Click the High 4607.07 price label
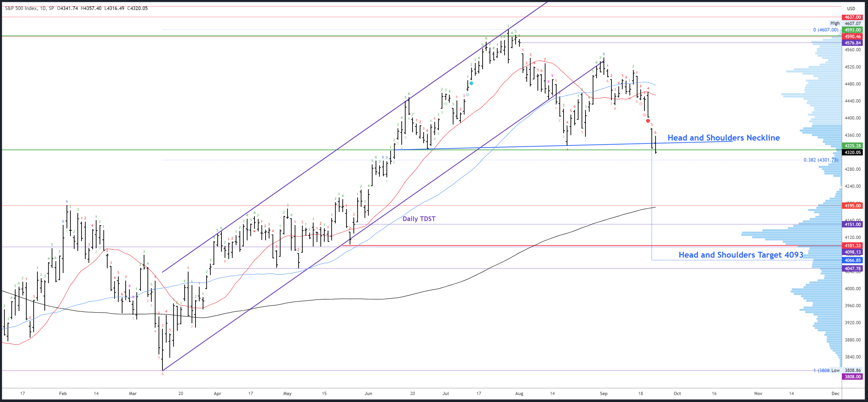This screenshot has height=402, width=868. (846, 23)
